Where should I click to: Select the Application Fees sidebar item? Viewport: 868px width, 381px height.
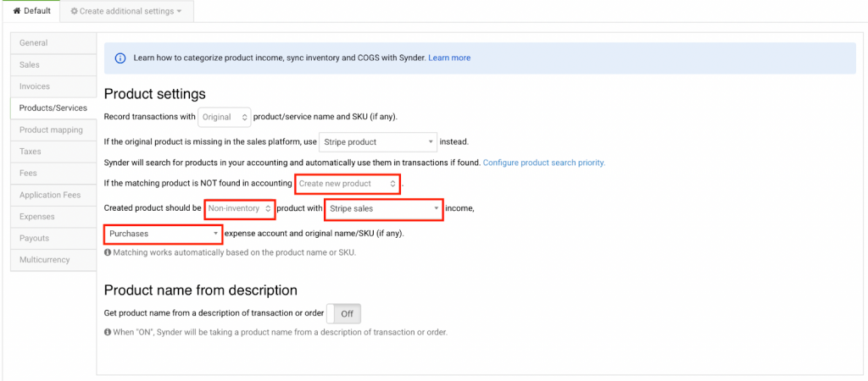50,195
